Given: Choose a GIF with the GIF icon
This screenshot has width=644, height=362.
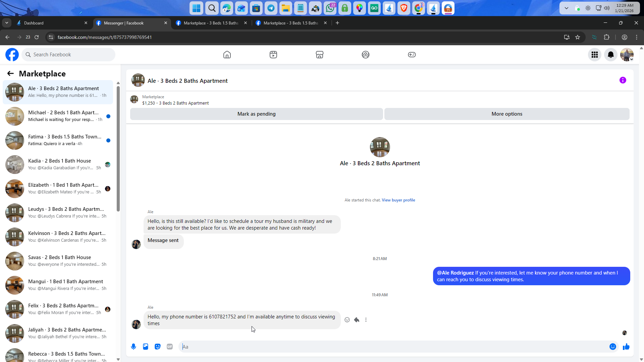Looking at the screenshot, I should (170, 347).
